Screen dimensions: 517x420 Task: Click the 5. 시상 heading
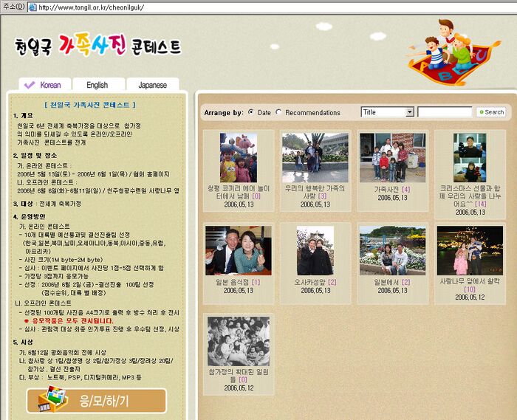[23, 342]
